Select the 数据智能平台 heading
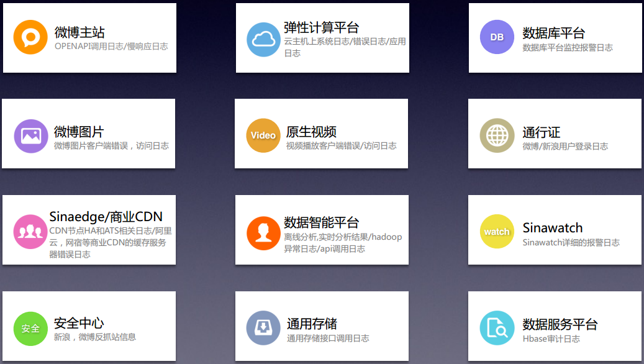This screenshot has height=364, width=644. pos(322,222)
